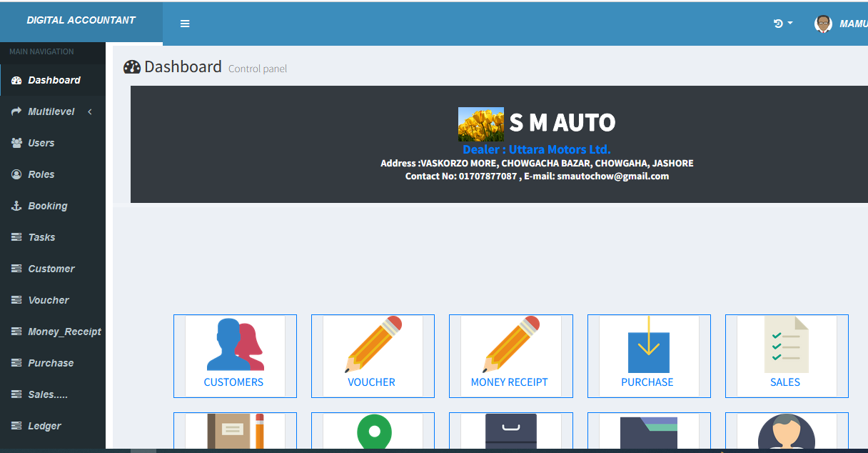This screenshot has width=868, height=453.
Task: Click the Multilevel share arrow icon
Action: [x=16, y=111]
